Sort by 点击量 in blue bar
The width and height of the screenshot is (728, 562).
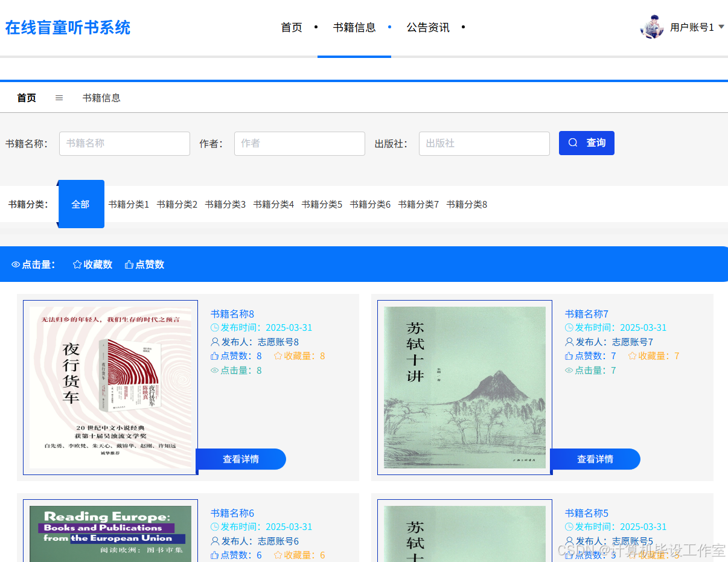click(x=33, y=264)
